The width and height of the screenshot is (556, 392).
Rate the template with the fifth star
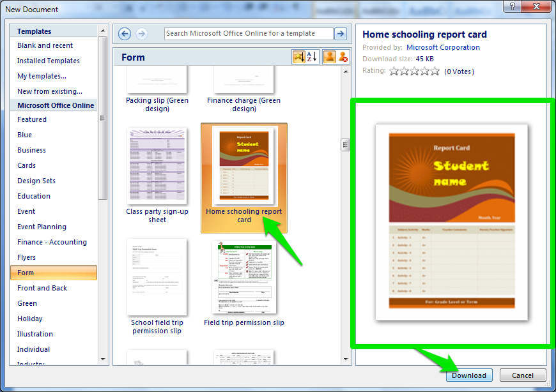[435, 72]
